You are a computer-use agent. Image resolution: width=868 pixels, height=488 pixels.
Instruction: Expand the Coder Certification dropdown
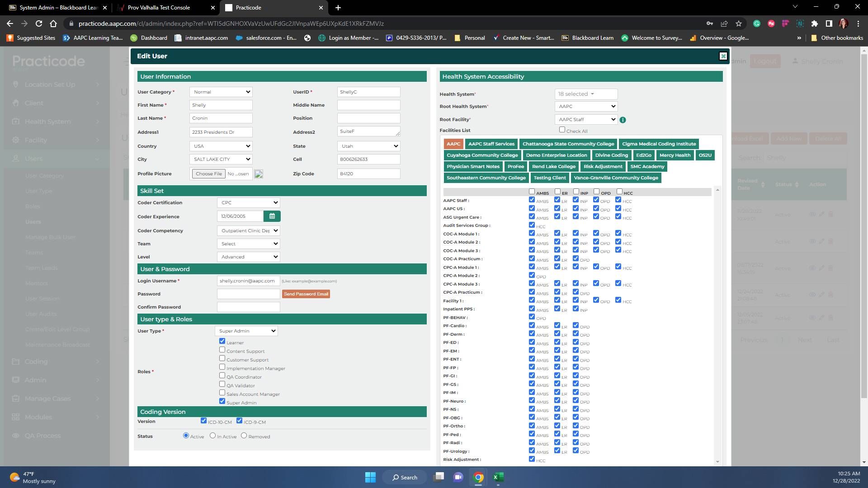tap(249, 202)
